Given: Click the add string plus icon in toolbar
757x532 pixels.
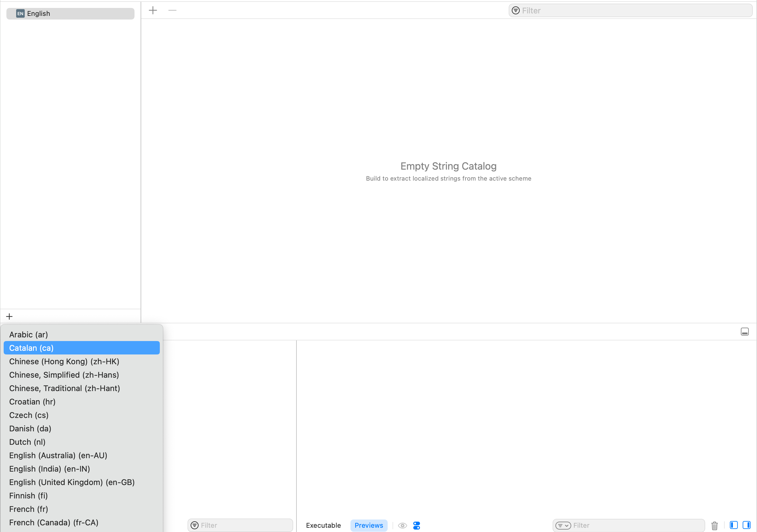Looking at the screenshot, I should click(153, 10).
